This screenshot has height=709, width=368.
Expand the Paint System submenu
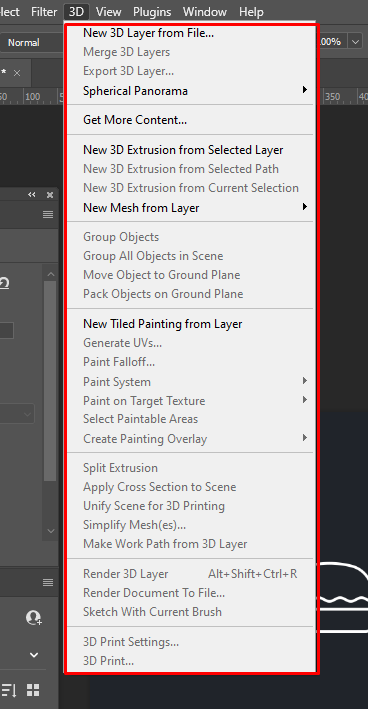click(190, 382)
